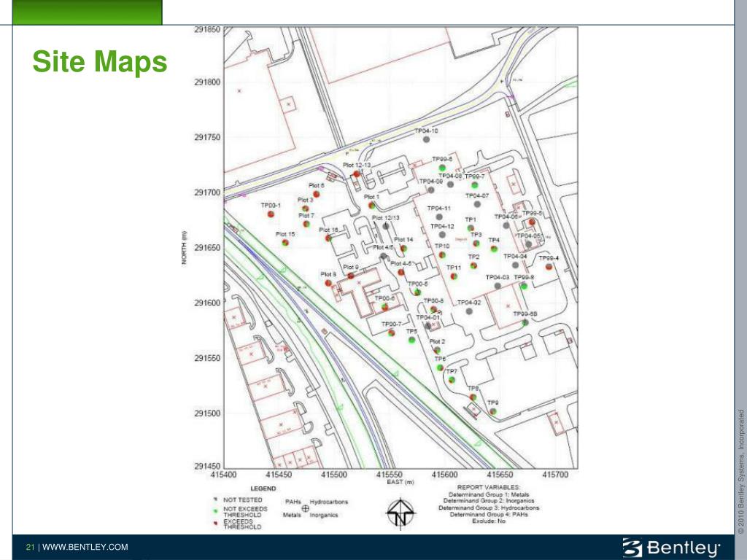Select the TP7 sample marker
The image size is (747, 560).
pyautogui.click(x=452, y=380)
